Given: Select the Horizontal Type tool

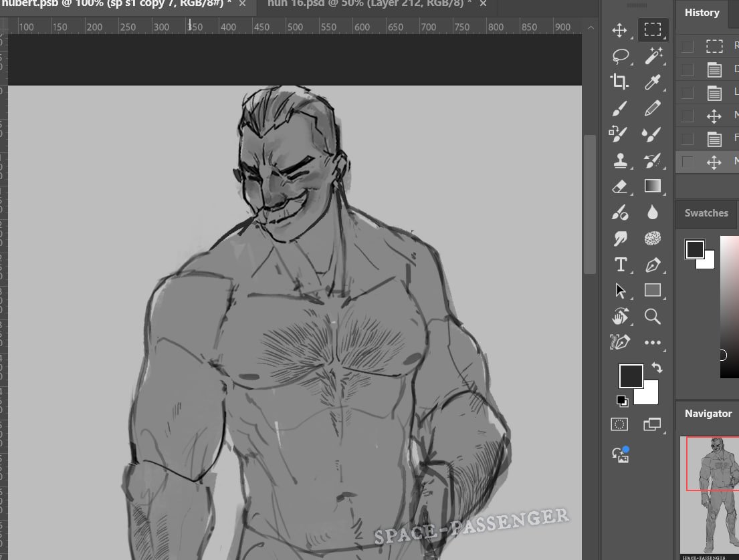Looking at the screenshot, I should 620,265.
